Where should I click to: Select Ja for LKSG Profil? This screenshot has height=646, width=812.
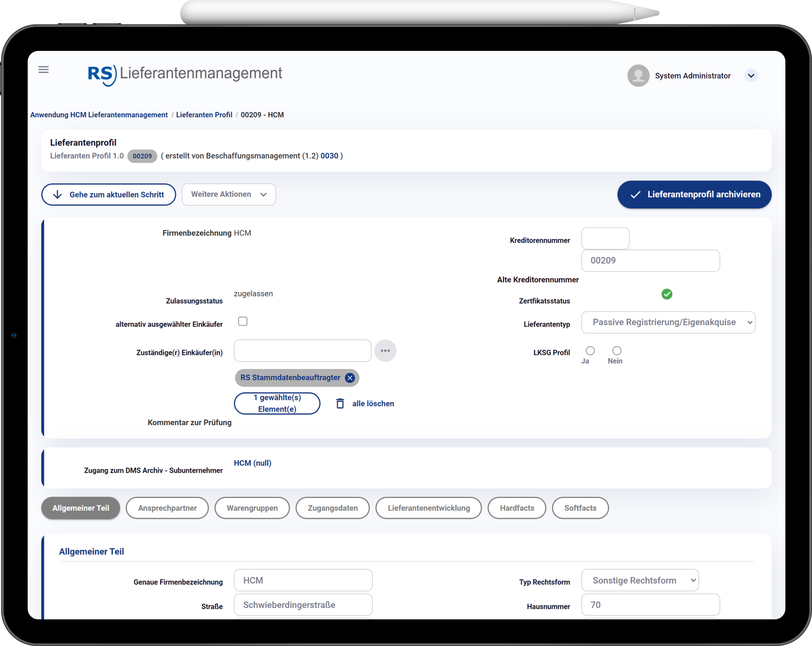click(590, 351)
